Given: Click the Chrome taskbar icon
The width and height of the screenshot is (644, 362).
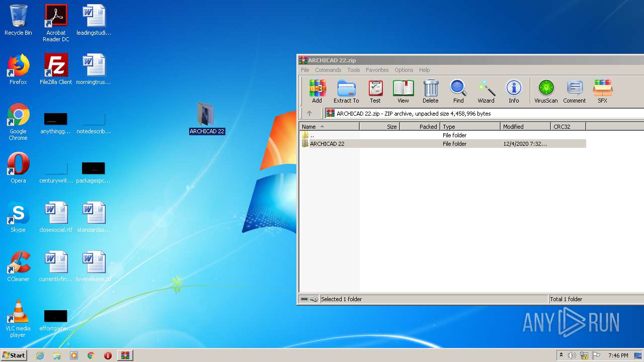Looking at the screenshot, I should (x=91, y=355).
